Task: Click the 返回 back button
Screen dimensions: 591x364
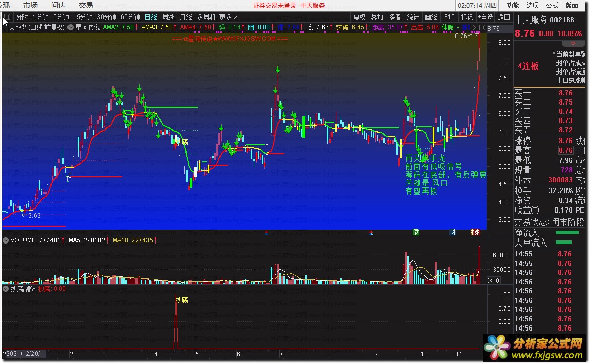Action: click(503, 17)
